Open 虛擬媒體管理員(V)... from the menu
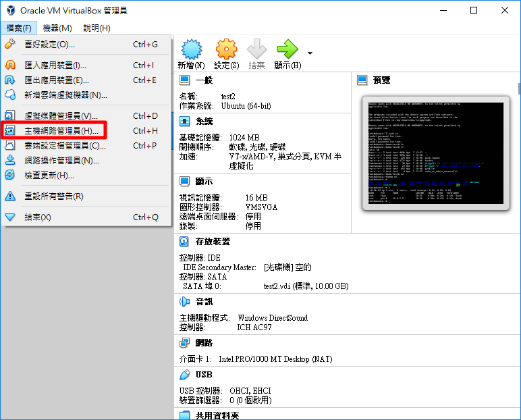 pyautogui.click(x=61, y=116)
